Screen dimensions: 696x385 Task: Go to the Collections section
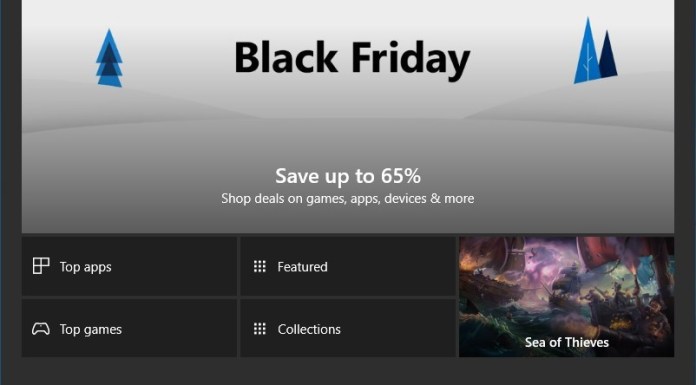[x=348, y=328]
